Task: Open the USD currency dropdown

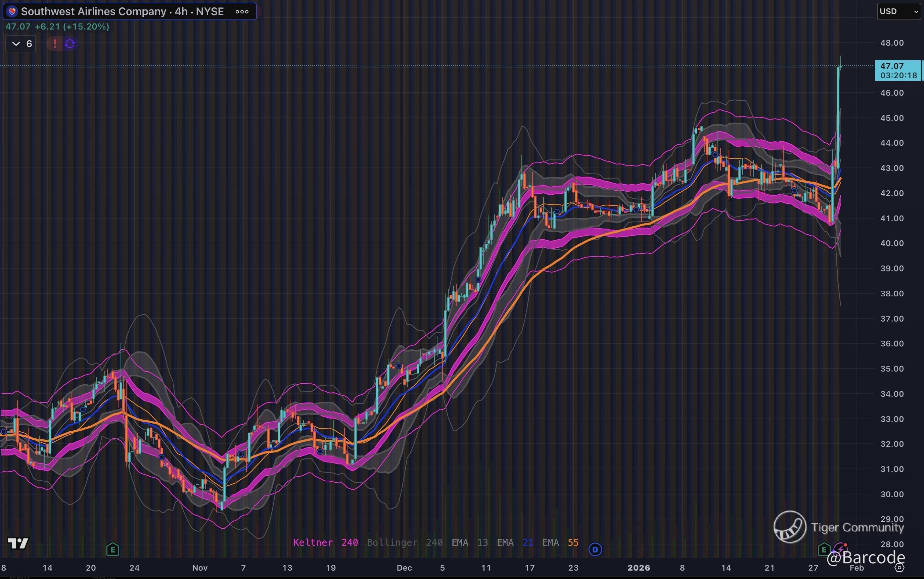Action: click(898, 11)
